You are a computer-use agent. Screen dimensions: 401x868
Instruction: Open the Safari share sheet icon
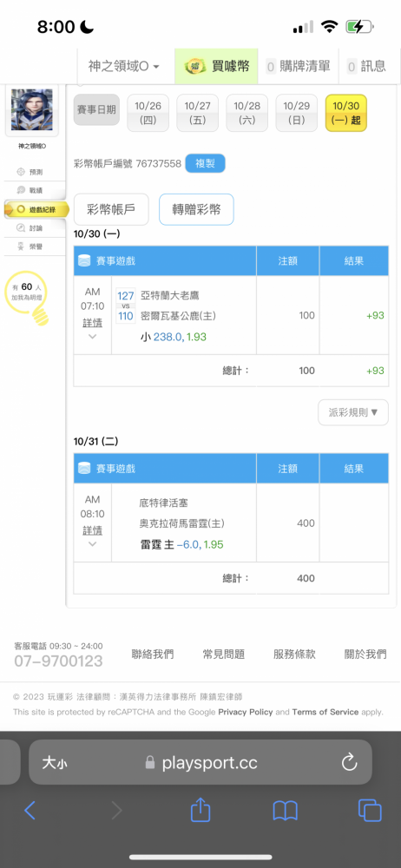[200, 810]
